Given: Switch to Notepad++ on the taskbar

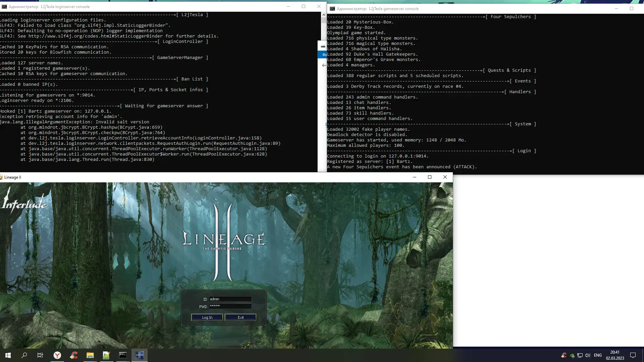Looking at the screenshot, I should pyautogui.click(x=106, y=355).
